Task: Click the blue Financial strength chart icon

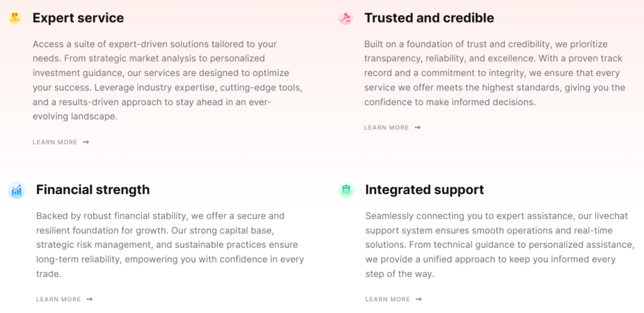Action: (x=16, y=190)
